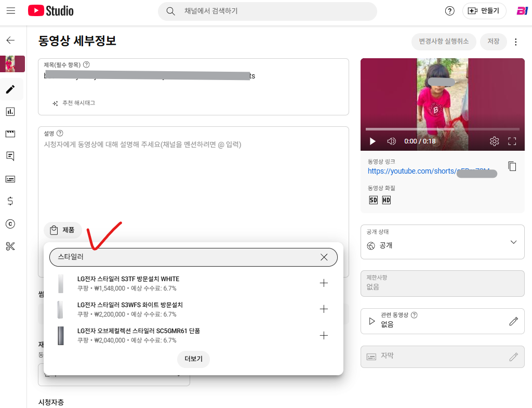This screenshot has height=408, width=532.
Task: Open the help question mark icon
Action: (449, 11)
